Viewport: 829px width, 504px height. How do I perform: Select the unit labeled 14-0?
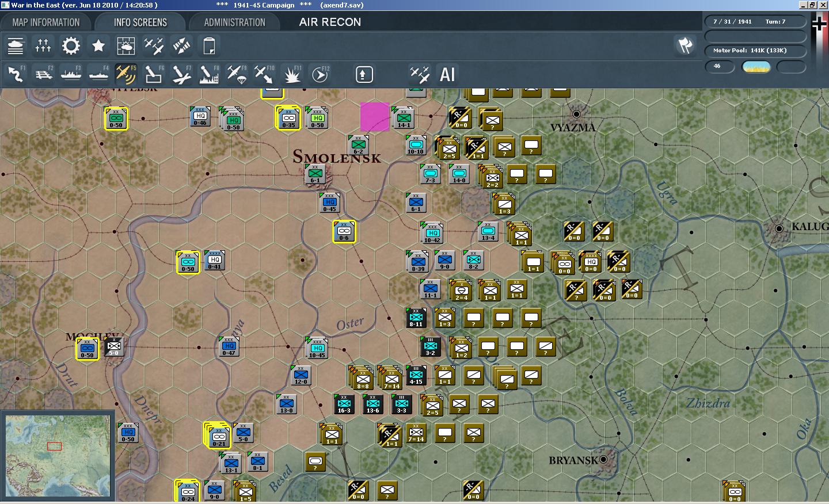tap(459, 174)
